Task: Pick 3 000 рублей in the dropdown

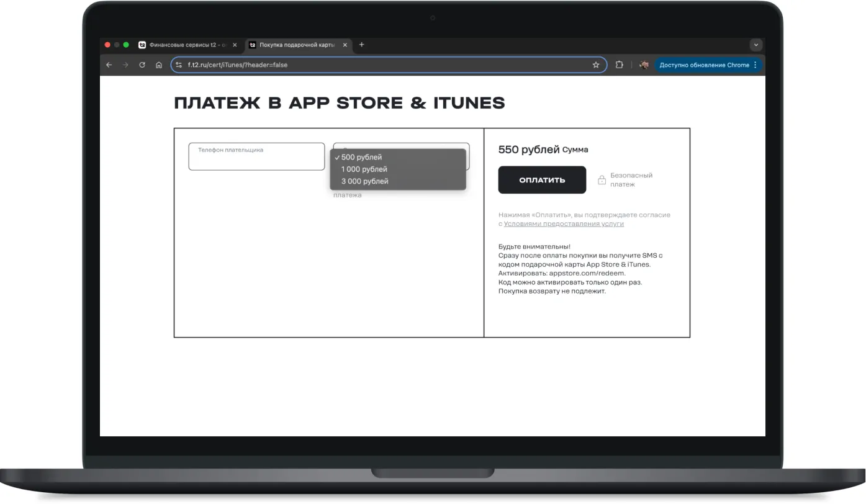Action: coord(364,181)
